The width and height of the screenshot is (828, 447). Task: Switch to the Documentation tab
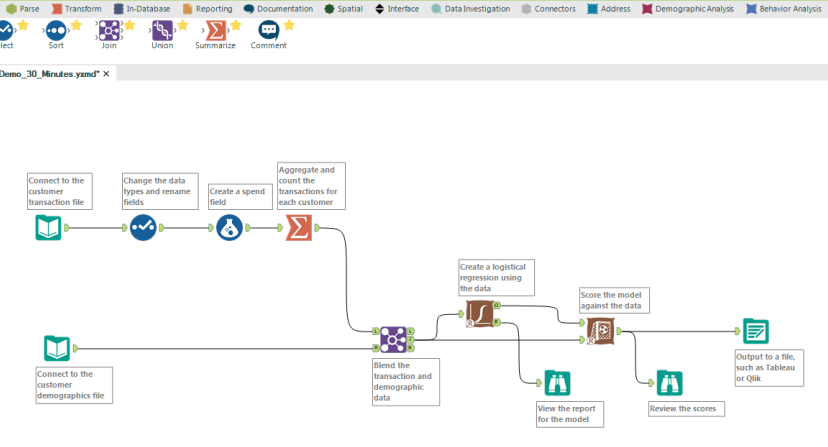point(278,8)
